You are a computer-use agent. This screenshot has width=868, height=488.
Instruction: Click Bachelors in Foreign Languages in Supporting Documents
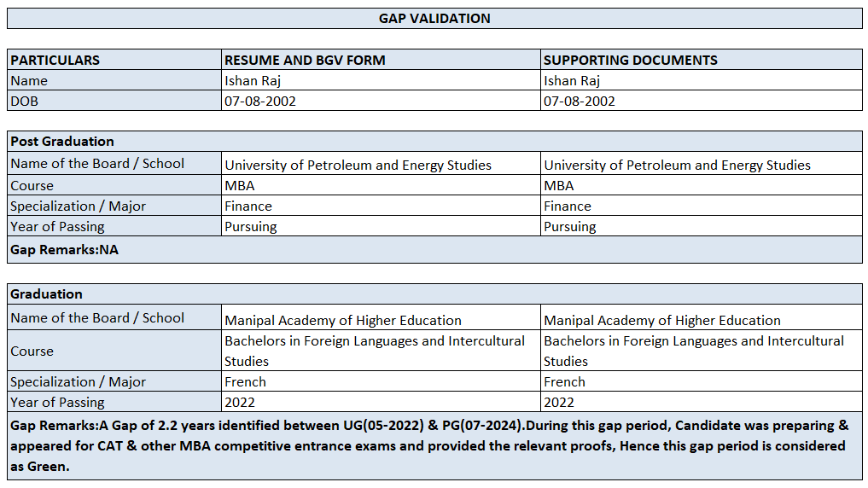pyautogui.click(x=702, y=351)
